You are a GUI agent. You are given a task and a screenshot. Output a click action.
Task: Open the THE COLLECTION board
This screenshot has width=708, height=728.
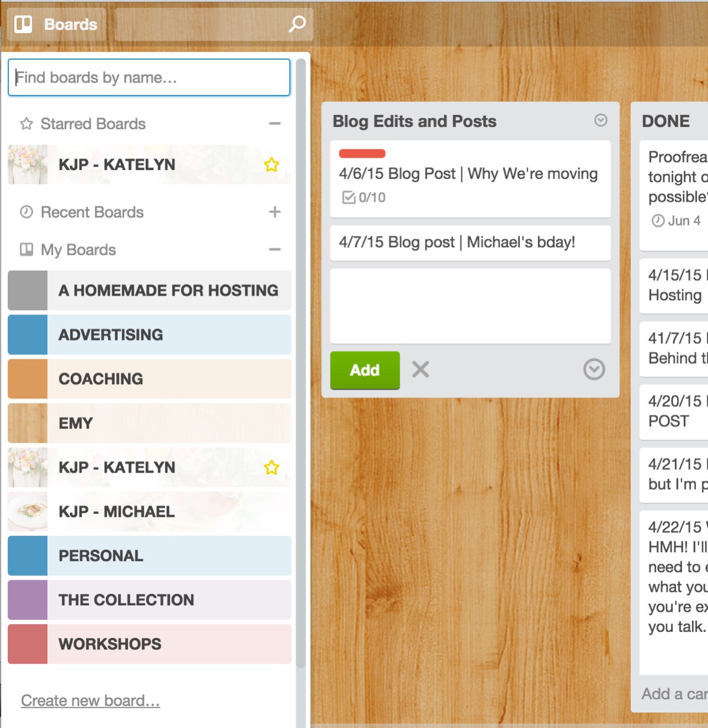tap(149, 600)
